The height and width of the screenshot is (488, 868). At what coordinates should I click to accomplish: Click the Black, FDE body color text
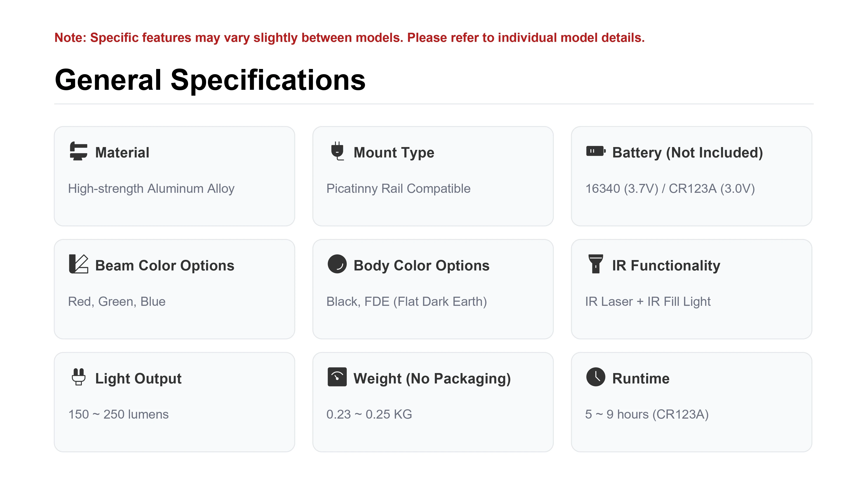(407, 301)
